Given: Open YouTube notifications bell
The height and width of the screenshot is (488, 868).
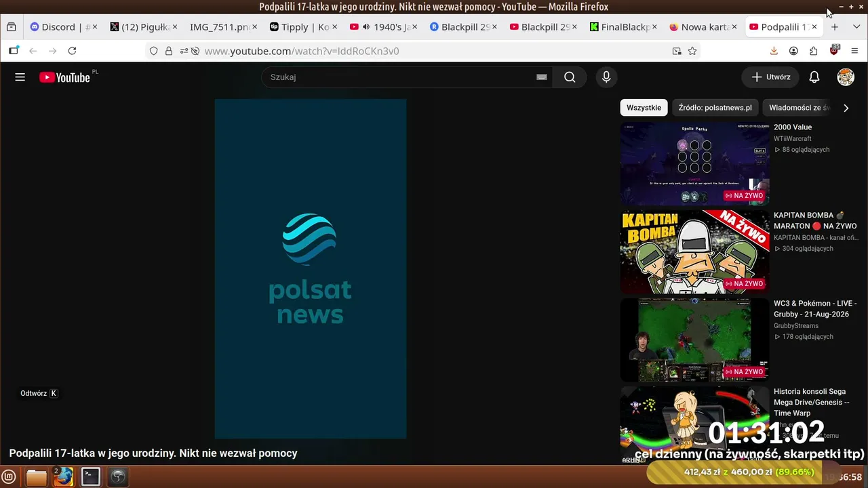Looking at the screenshot, I should 814,77.
